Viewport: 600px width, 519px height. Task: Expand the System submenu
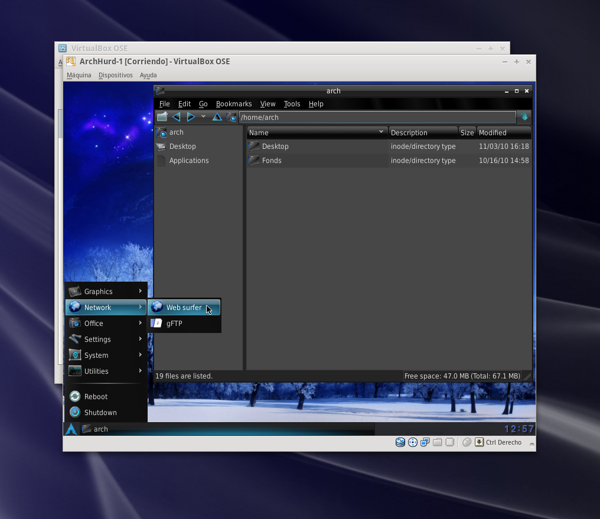(x=106, y=355)
